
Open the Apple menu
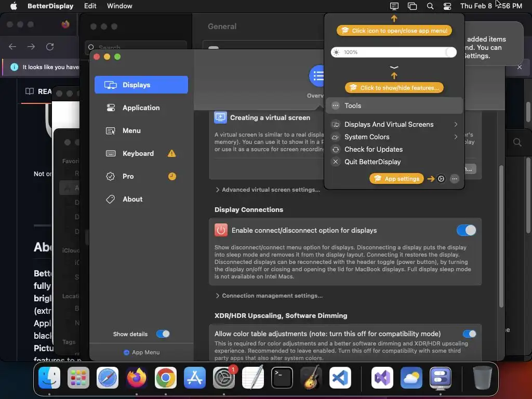pos(14,6)
